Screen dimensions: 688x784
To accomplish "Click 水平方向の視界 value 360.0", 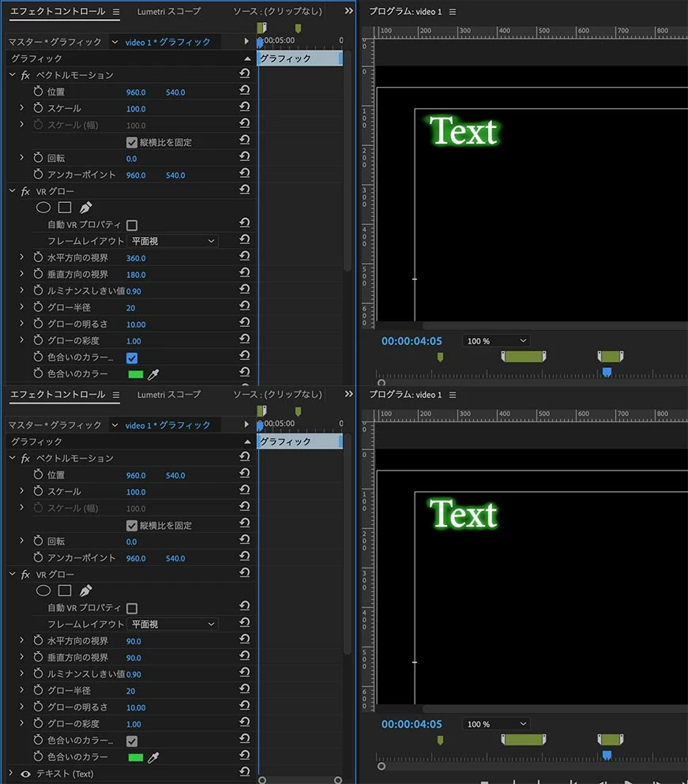I will coord(136,258).
